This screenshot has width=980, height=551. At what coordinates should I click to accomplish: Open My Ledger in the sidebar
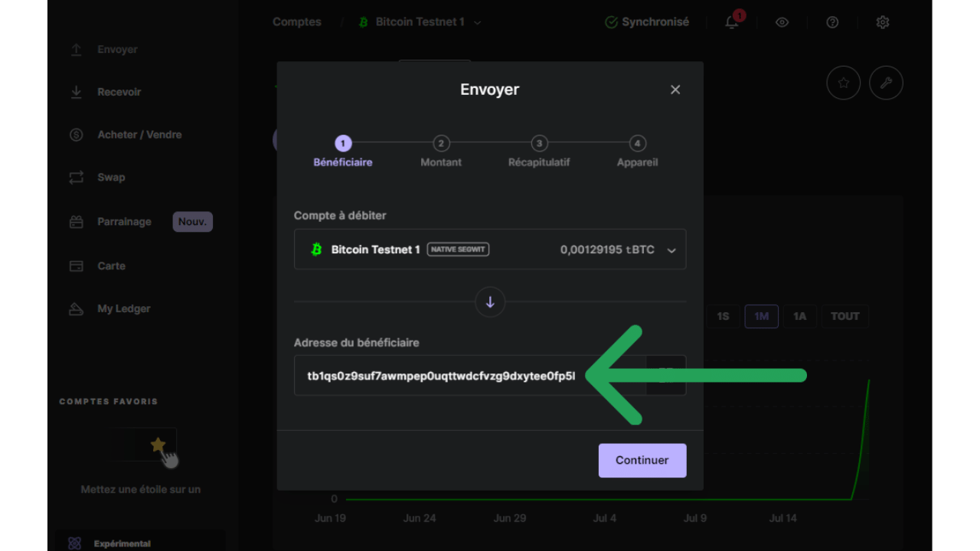124,309
